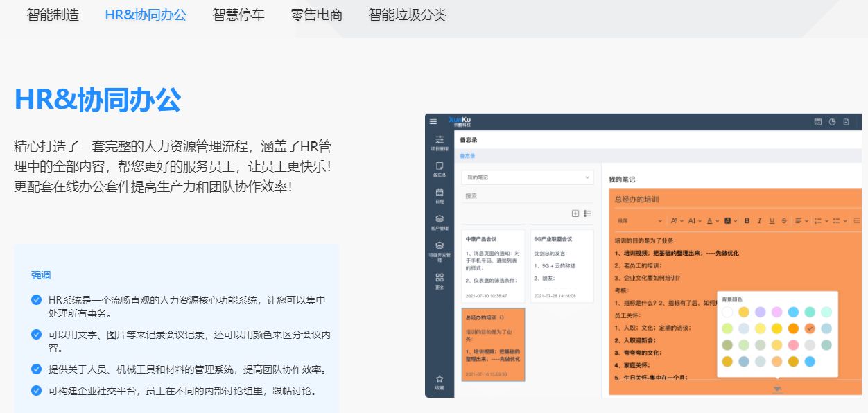
Task: Choose the lavender purple color swatch
Action: [x=761, y=312]
